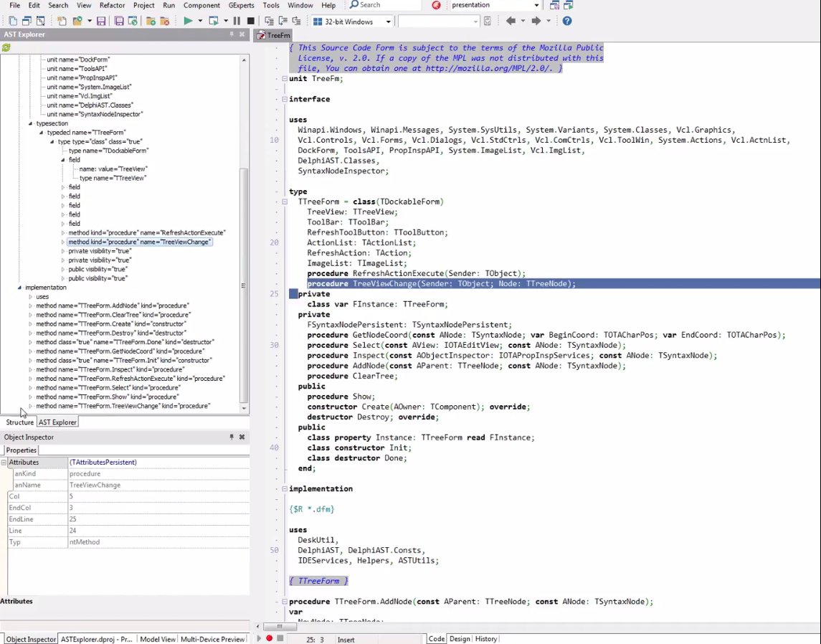Switch to the History tab
Image resolution: width=821 pixels, height=644 pixels.
(486, 639)
